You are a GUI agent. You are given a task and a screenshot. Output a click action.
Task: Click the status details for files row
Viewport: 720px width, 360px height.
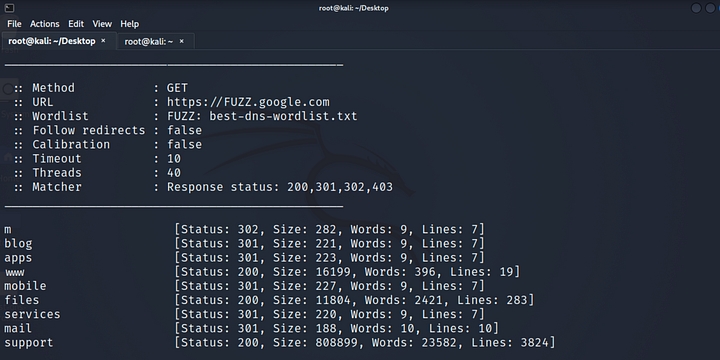point(354,300)
